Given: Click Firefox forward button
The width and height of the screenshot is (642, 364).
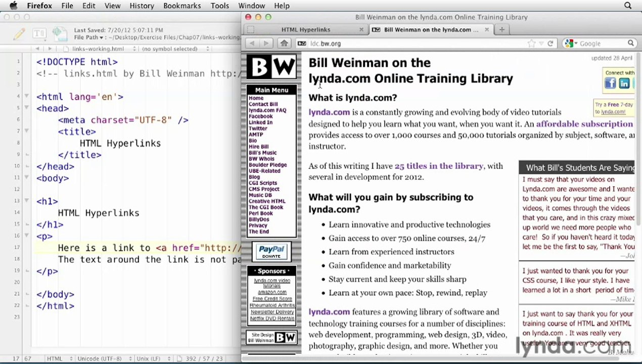Looking at the screenshot, I should (266, 43).
